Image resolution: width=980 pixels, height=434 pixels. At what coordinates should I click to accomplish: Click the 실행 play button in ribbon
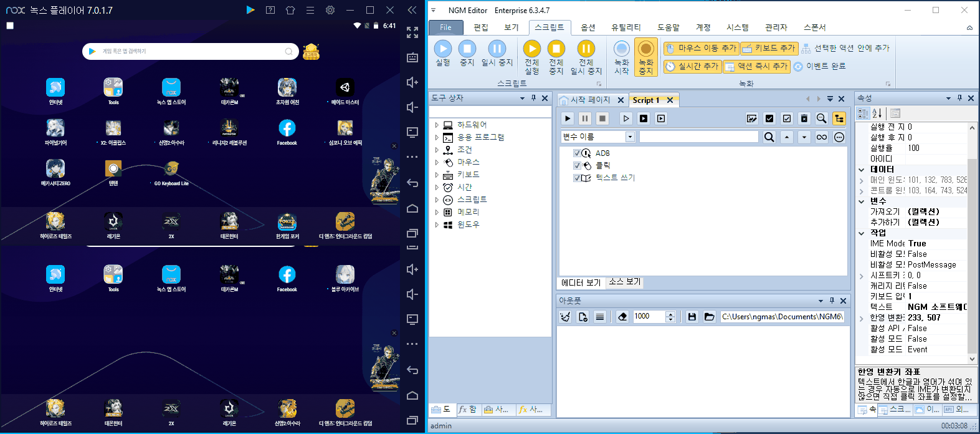[x=443, y=54]
